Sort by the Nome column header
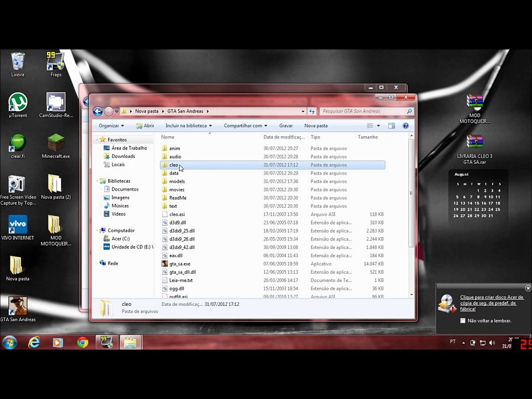 pos(209,137)
